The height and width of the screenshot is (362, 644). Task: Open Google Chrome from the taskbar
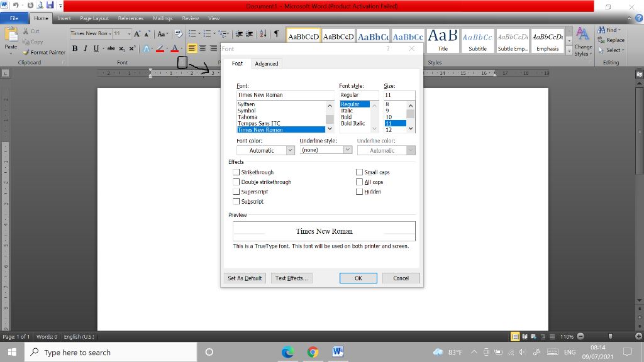click(x=313, y=352)
